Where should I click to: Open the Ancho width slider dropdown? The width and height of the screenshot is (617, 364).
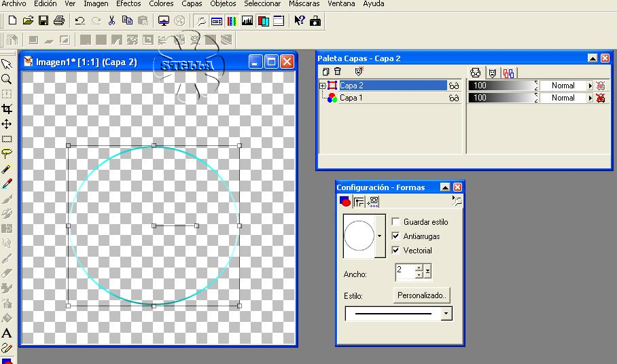427,271
